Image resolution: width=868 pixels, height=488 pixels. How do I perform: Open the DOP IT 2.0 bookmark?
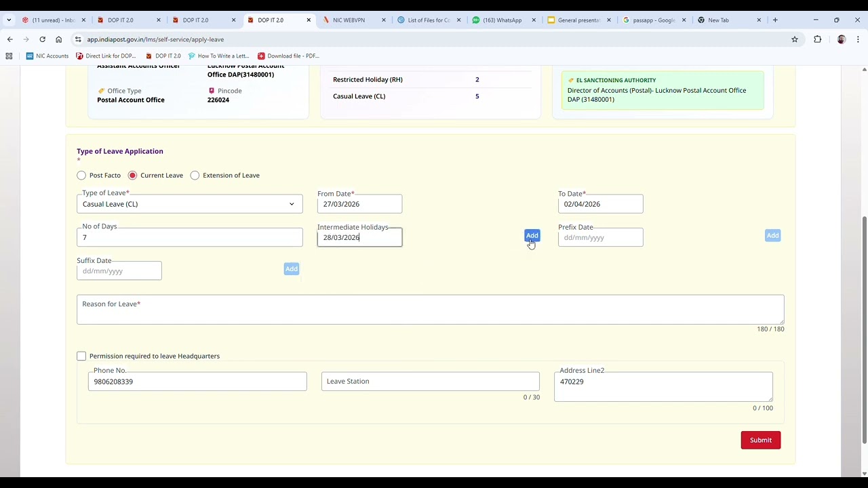(163, 56)
